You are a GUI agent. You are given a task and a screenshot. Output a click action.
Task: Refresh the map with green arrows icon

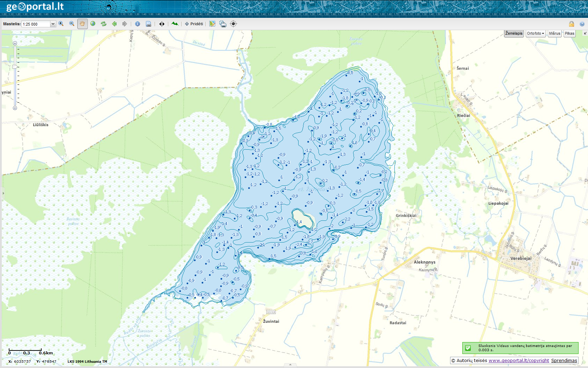tap(104, 24)
